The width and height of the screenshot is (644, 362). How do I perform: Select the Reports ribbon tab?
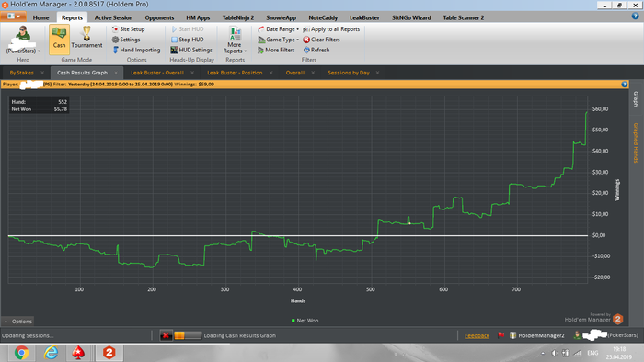tap(72, 17)
